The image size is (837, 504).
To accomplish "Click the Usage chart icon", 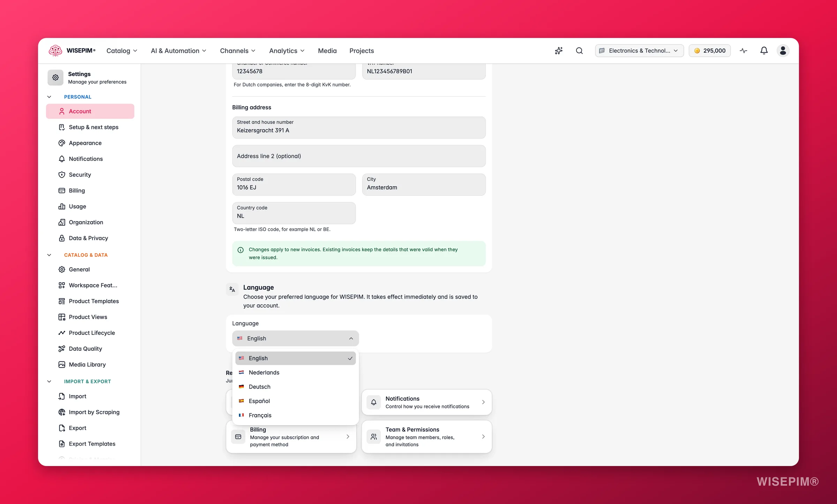I will point(62,206).
